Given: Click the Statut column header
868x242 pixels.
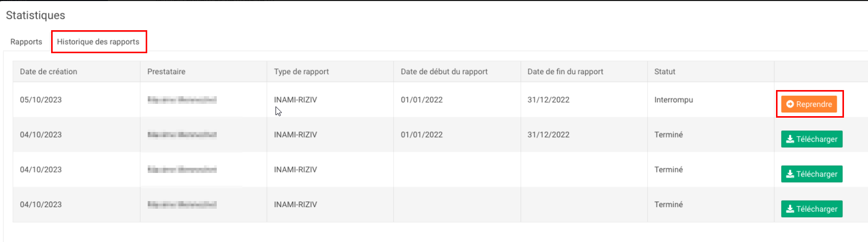Looking at the screenshot, I should 665,72.
